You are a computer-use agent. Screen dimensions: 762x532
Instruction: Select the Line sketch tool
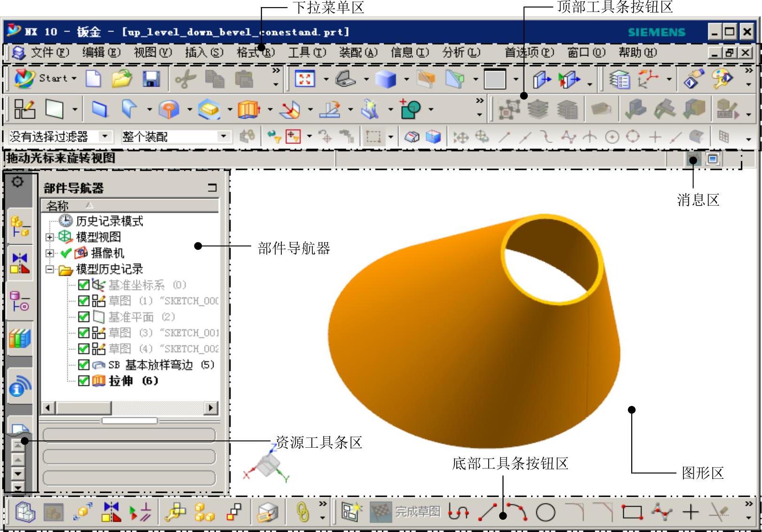487,512
